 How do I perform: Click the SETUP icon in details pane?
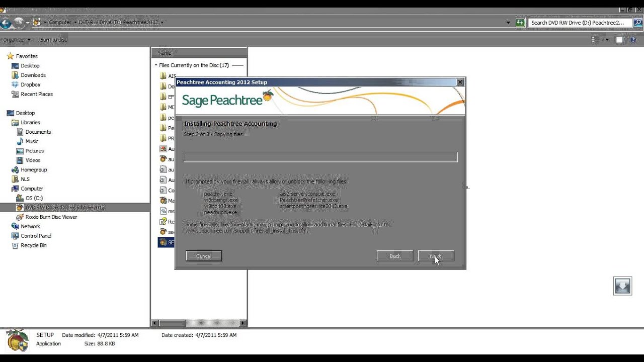point(17,340)
